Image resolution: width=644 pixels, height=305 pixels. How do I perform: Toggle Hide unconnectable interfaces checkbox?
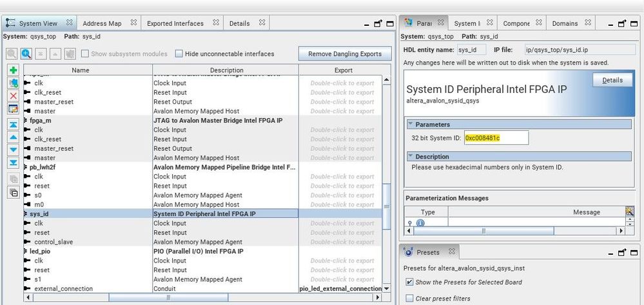pos(179,54)
